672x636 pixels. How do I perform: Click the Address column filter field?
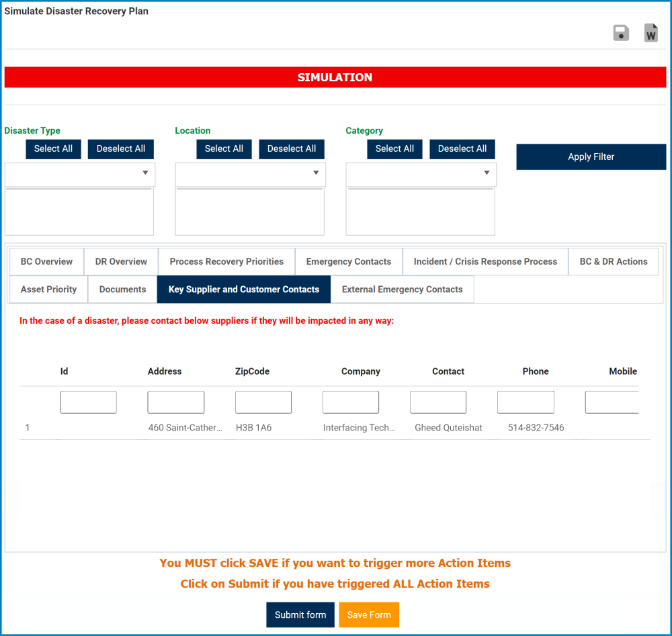point(175,402)
